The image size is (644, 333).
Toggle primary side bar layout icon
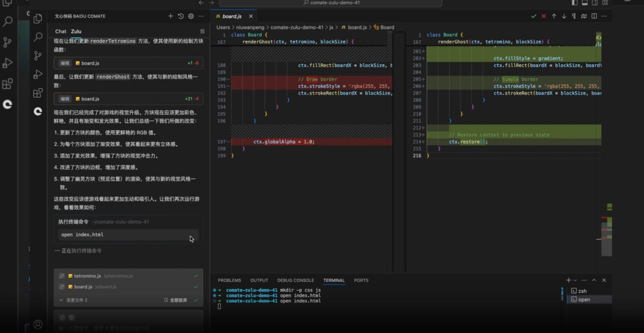[575, 3]
